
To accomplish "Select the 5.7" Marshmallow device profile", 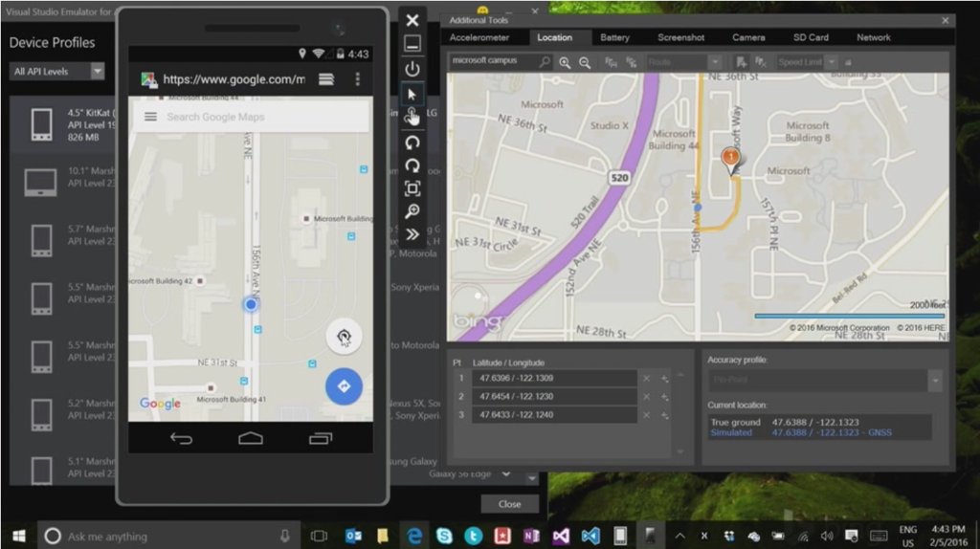I will click(x=63, y=240).
